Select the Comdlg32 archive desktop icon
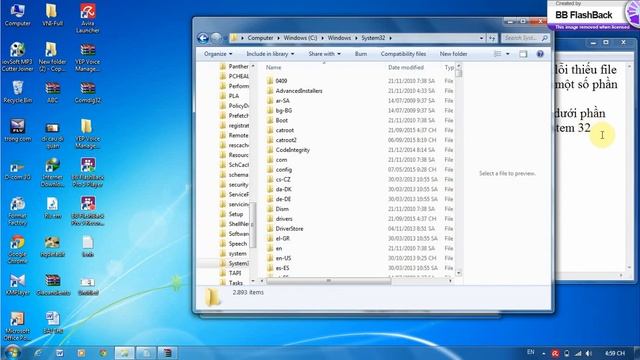This screenshot has width=640, height=360. click(x=87, y=92)
